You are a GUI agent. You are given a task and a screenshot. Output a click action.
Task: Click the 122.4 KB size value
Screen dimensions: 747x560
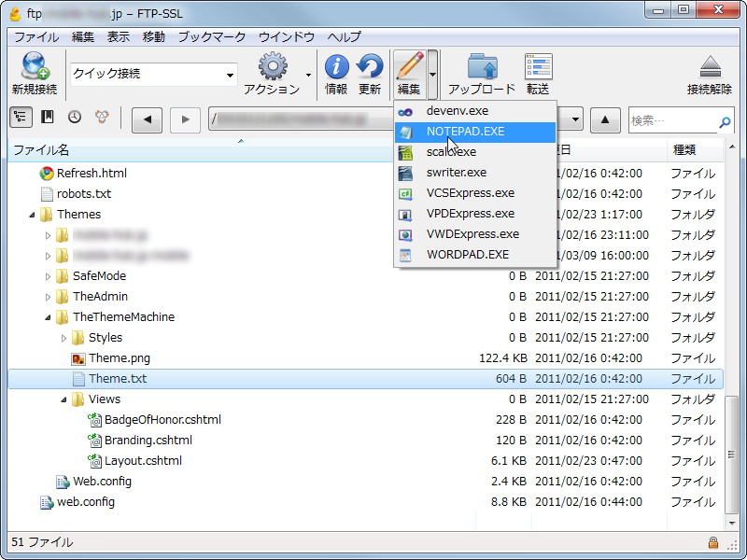coord(502,358)
